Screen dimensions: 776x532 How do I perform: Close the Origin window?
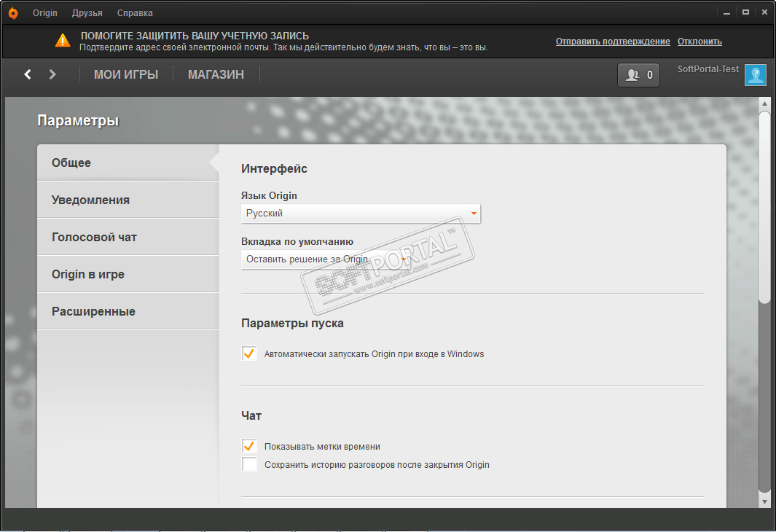(764, 12)
